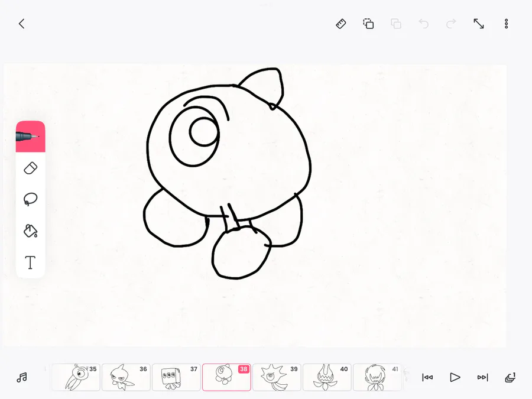532x399 pixels.
Task: Select the lasso selection tool
Action: [31, 199]
